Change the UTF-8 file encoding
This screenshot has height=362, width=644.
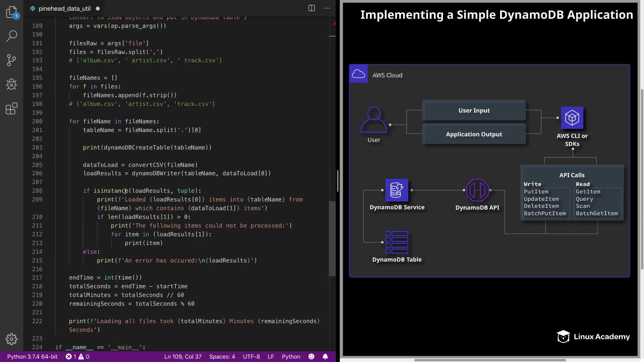[251, 357]
